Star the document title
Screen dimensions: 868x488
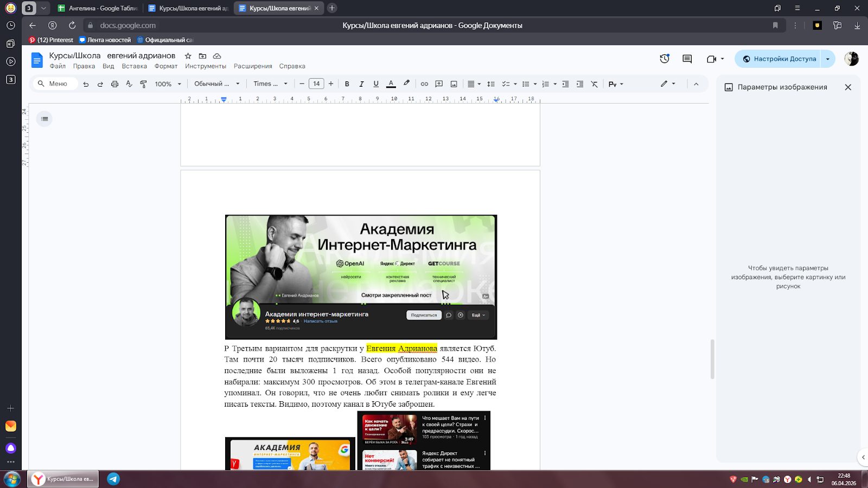tap(188, 56)
